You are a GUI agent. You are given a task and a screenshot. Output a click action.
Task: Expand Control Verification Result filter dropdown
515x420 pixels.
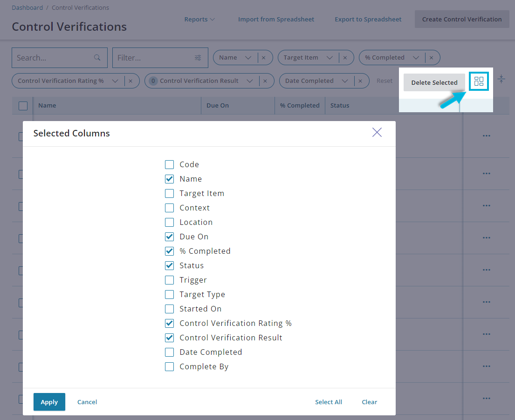250,81
